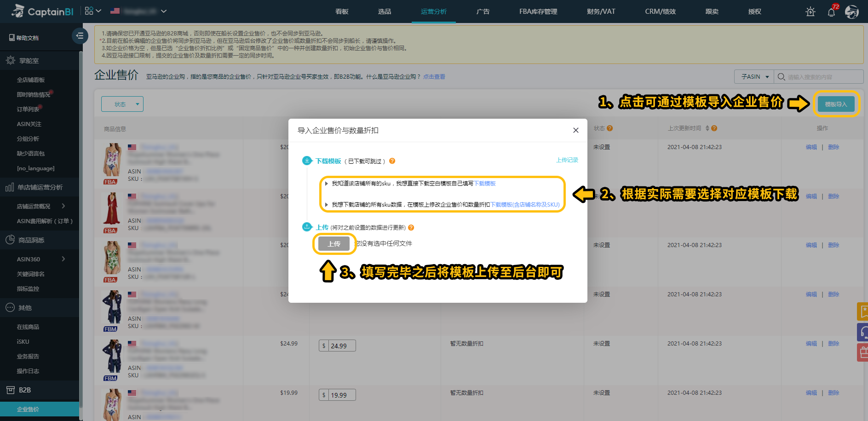Open 业务报告 in the sidebar
This screenshot has height=421, width=868.
[x=28, y=357]
